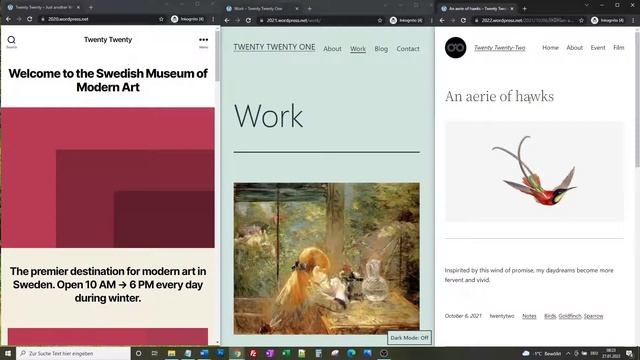Open Film in the Twenty Twenty-Two menu
The height and width of the screenshot is (360, 640).
pyautogui.click(x=619, y=48)
